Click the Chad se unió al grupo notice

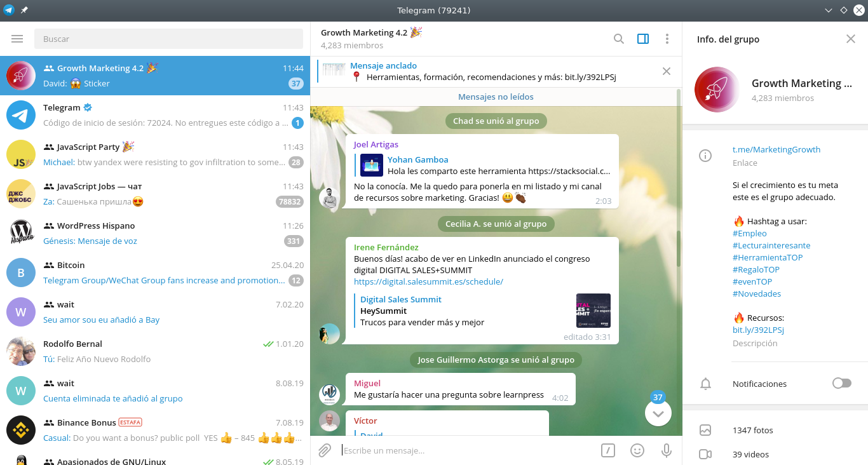(x=496, y=121)
